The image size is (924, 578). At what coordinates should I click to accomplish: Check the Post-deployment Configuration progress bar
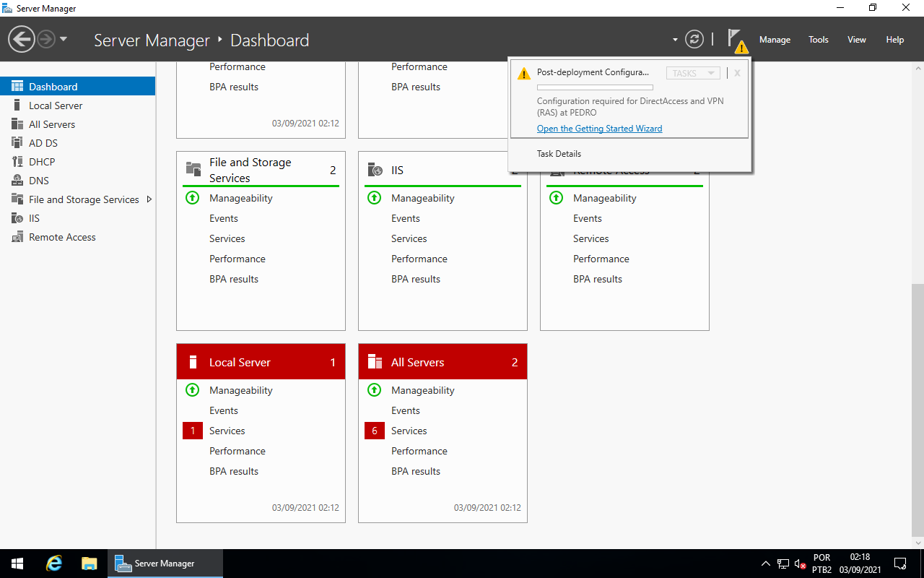[596, 86]
